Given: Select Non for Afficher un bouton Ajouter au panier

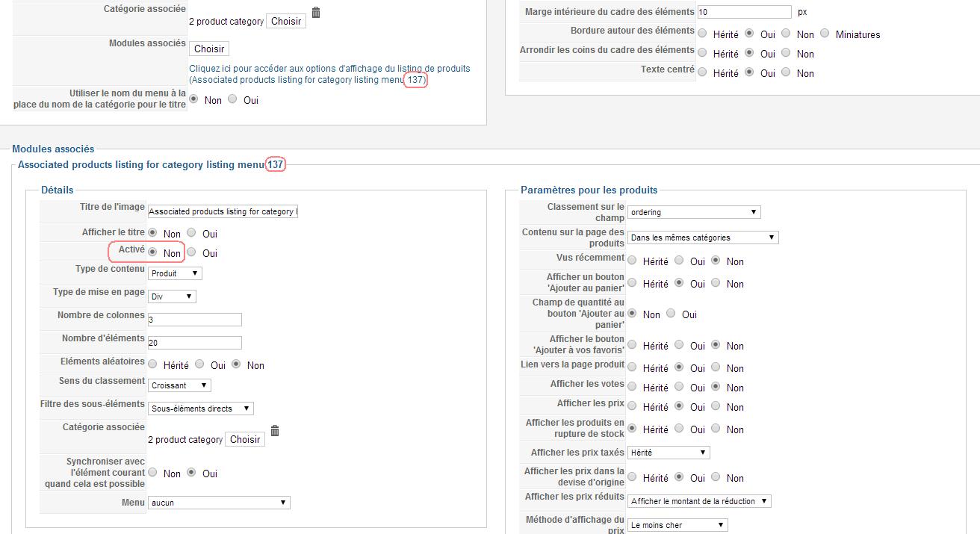Looking at the screenshot, I should pos(716,282).
